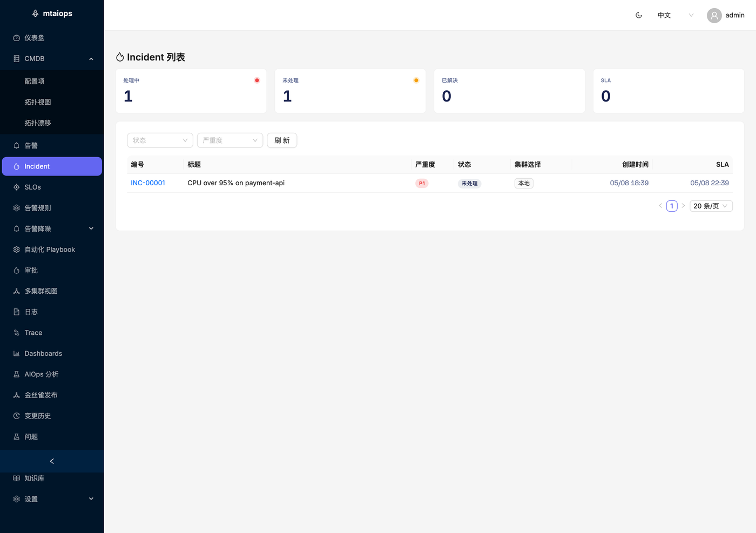Toggle dark mode with the moon icon
Screen dimensions: 756x533
(x=639, y=15)
